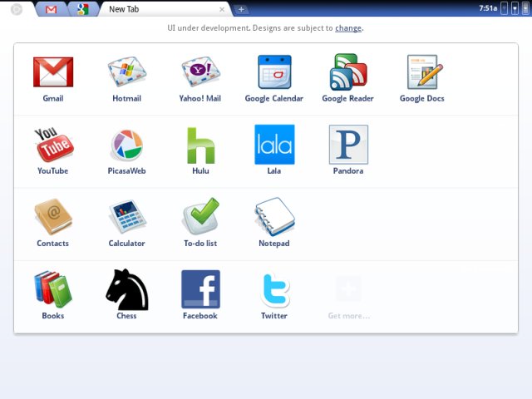Open Google Calendar app

(x=273, y=73)
